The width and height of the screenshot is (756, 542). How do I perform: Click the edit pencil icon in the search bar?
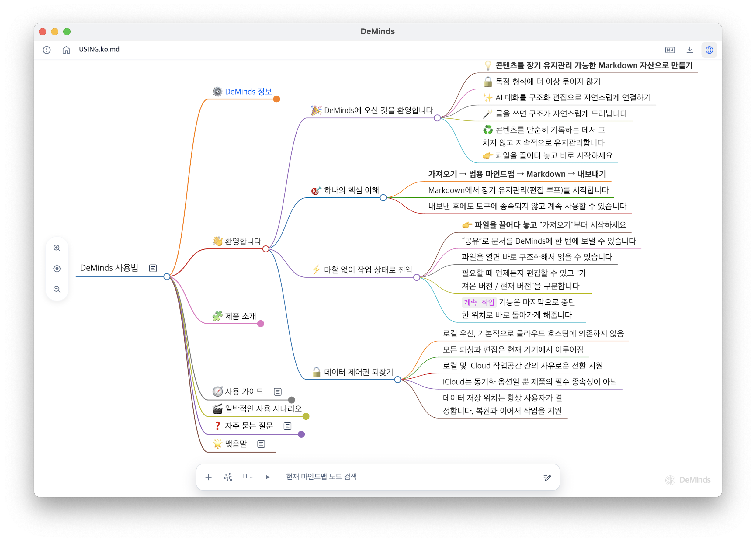tap(547, 477)
